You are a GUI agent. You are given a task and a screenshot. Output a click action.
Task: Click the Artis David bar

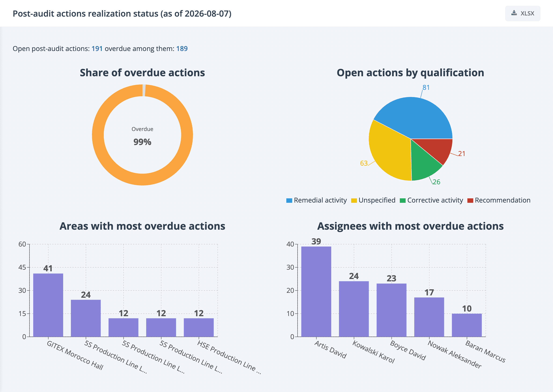(x=316, y=292)
